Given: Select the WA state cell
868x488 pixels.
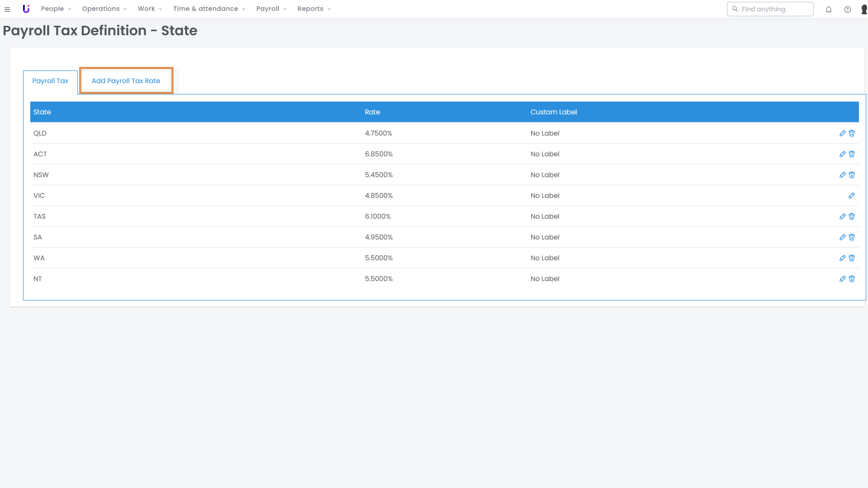Looking at the screenshot, I should [x=39, y=258].
